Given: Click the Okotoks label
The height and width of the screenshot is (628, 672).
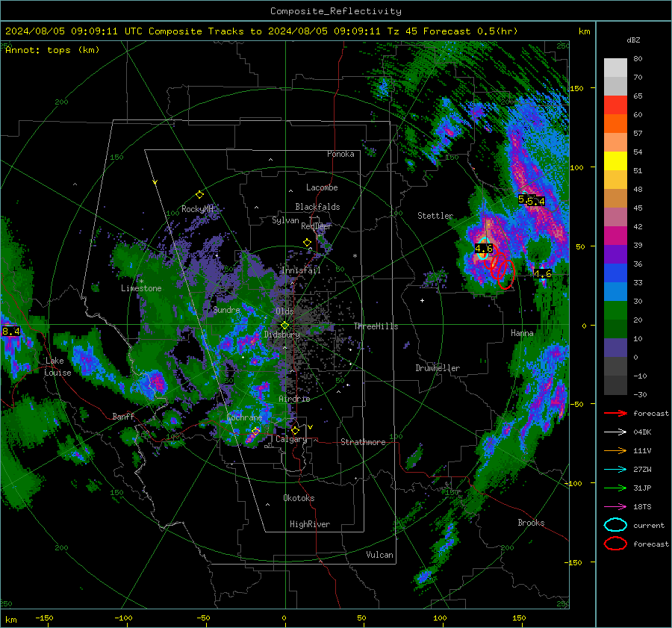Looking at the screenshot, I should [x=299, y=498].
